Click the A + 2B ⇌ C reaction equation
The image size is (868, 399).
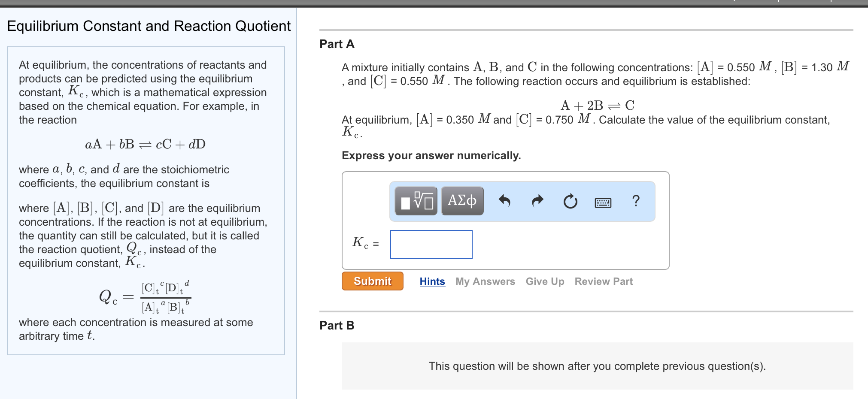[x=597, y=106]
